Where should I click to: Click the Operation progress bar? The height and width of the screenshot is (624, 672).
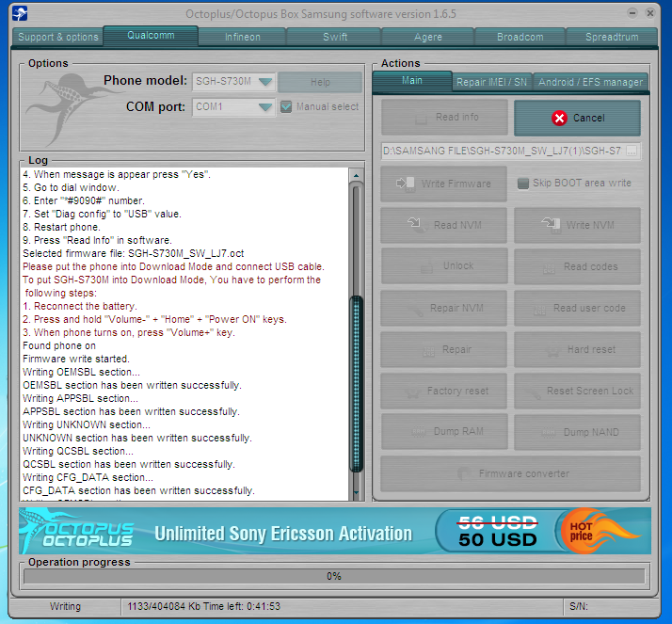(x=334, y=576)
